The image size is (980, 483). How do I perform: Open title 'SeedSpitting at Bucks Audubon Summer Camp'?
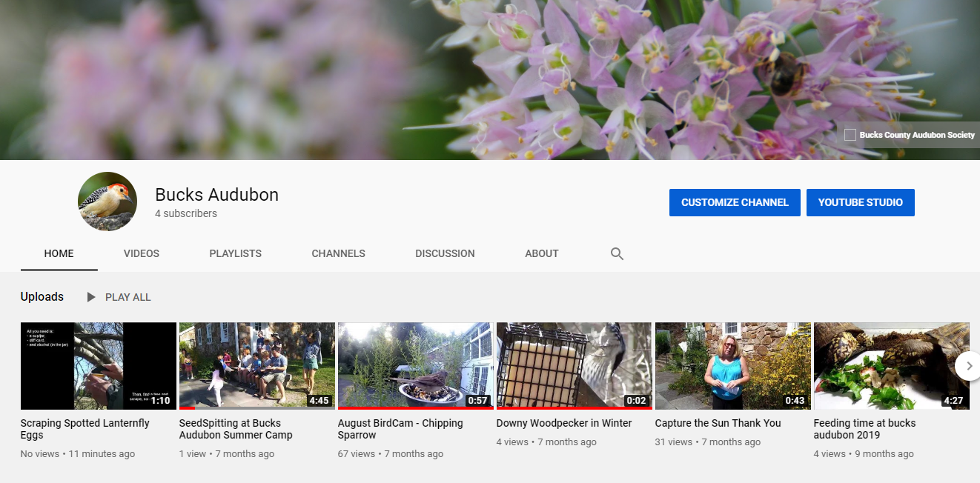point(236,429)
